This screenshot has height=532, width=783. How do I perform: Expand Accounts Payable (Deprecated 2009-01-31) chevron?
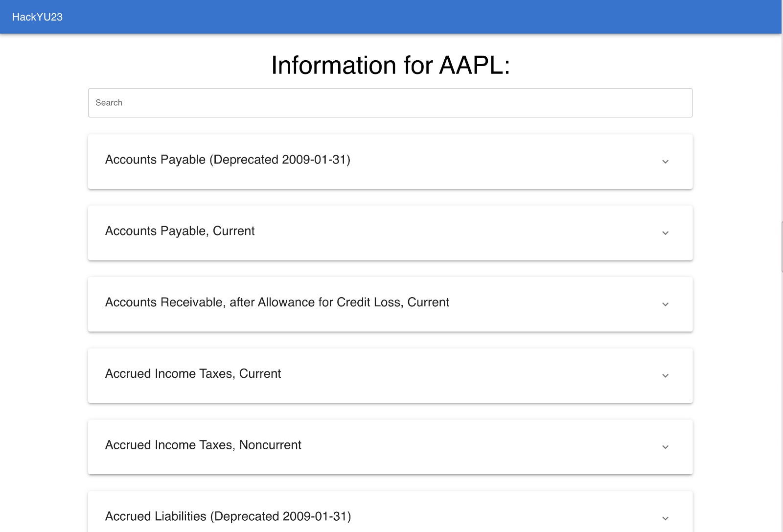(x=665, y=162)
